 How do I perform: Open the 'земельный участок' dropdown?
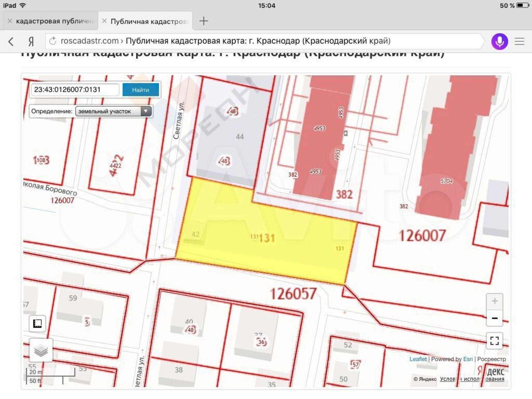(x=114, y=111)
